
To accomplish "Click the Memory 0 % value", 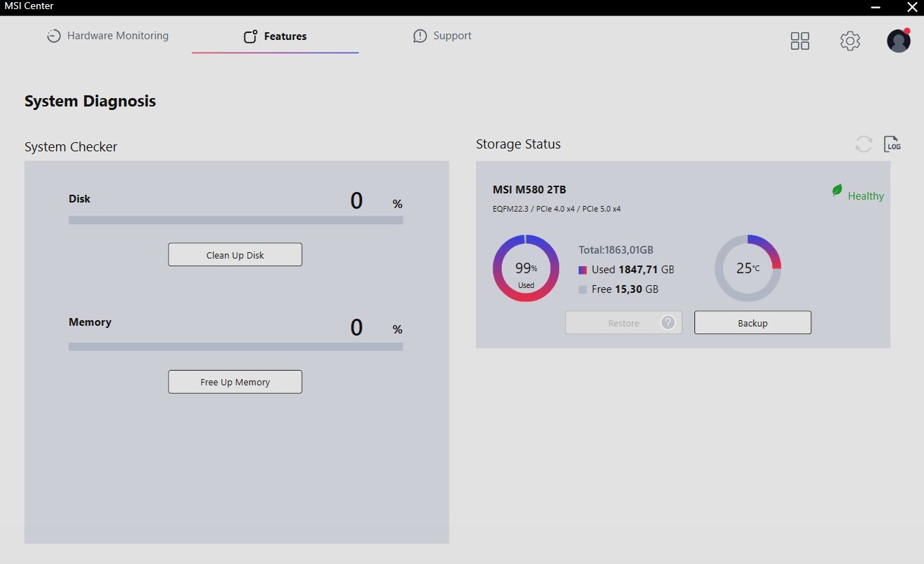I will pyautogui.click(x=376, y=327).
